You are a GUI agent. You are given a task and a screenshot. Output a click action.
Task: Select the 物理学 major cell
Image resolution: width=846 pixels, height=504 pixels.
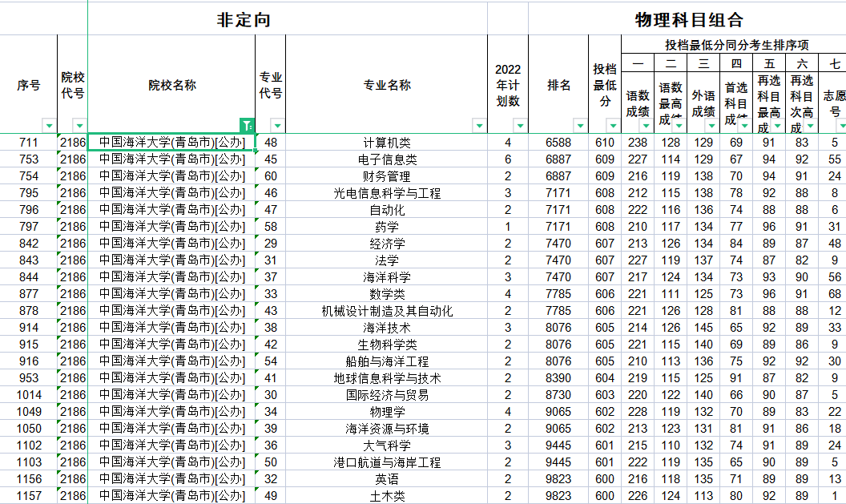(x=386, y=412)
